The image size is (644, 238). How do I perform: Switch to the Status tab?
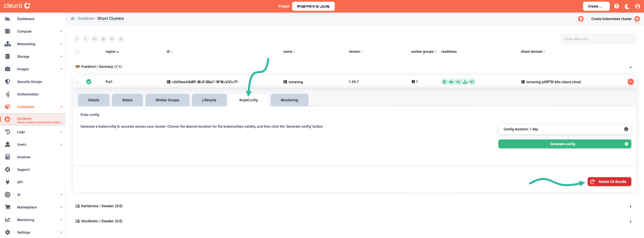(x=127, y=100)
